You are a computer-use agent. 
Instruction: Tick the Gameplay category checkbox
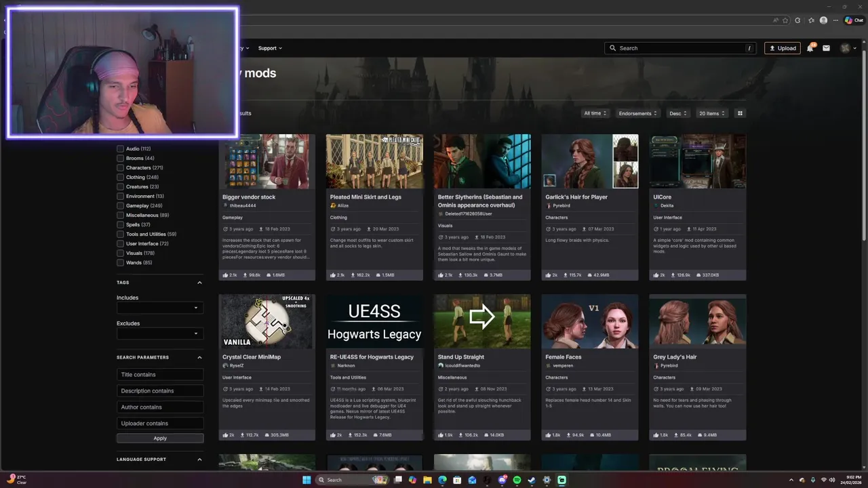(120, 205)
